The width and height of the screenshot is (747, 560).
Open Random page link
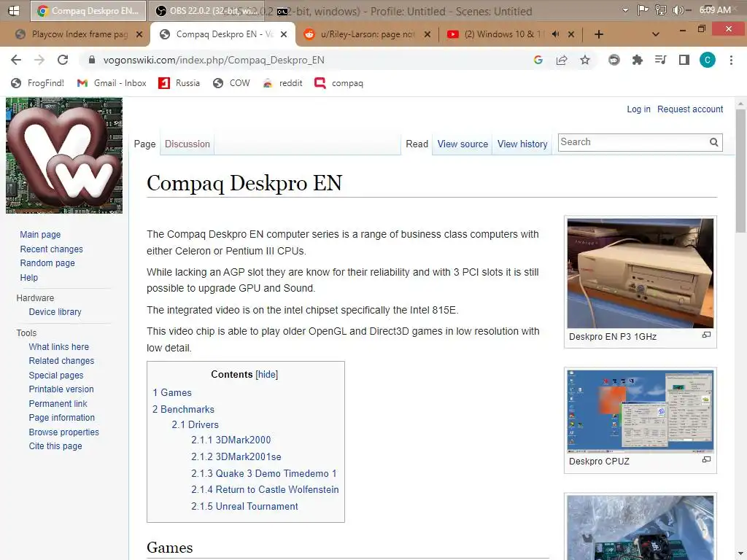pos(47,262)
